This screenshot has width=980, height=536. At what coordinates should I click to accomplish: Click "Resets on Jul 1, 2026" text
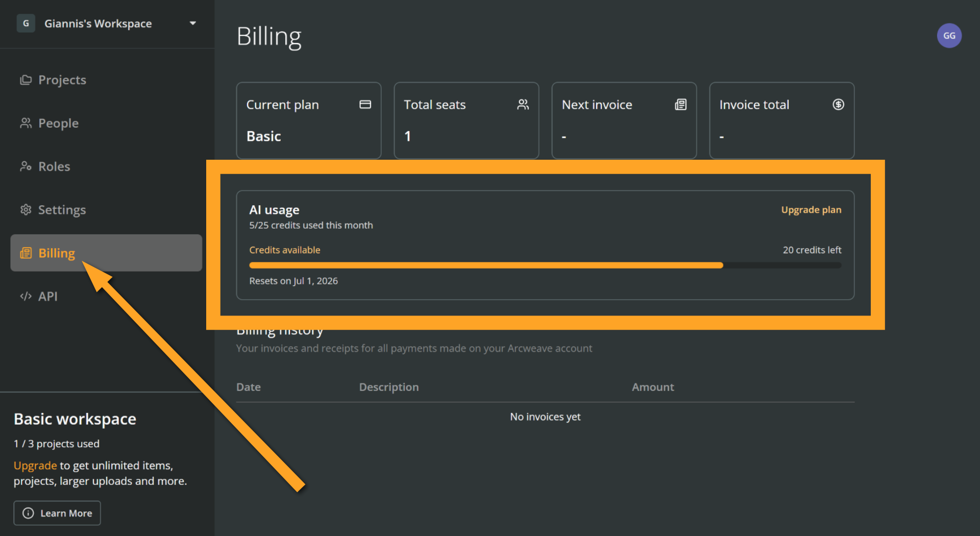click(x=293, y=281)
